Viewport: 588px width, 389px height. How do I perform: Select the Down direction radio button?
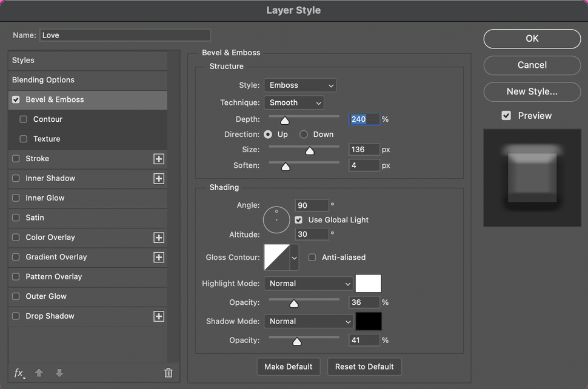click(x=303, y=135)
